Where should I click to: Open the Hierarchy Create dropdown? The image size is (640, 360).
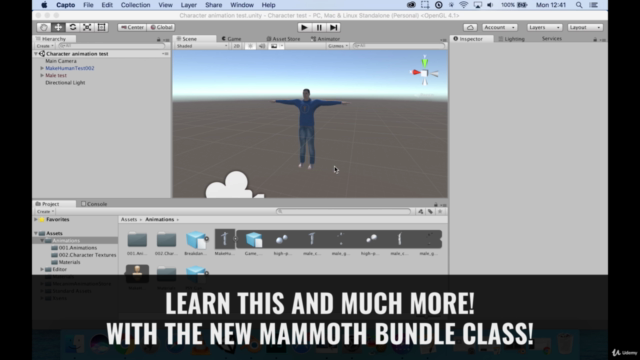pos(45,46)
